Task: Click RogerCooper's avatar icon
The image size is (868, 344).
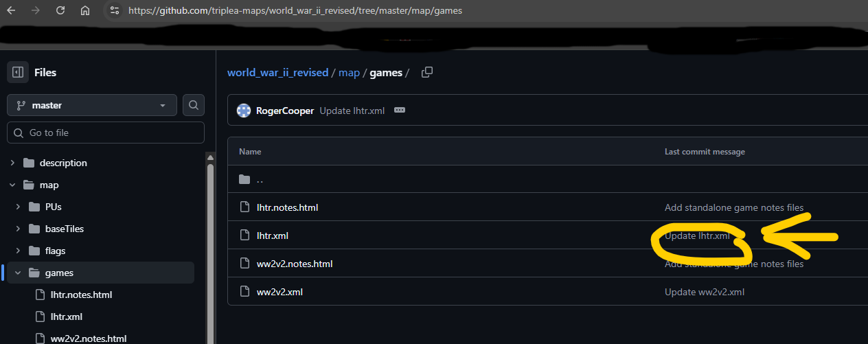Action: 243,110
